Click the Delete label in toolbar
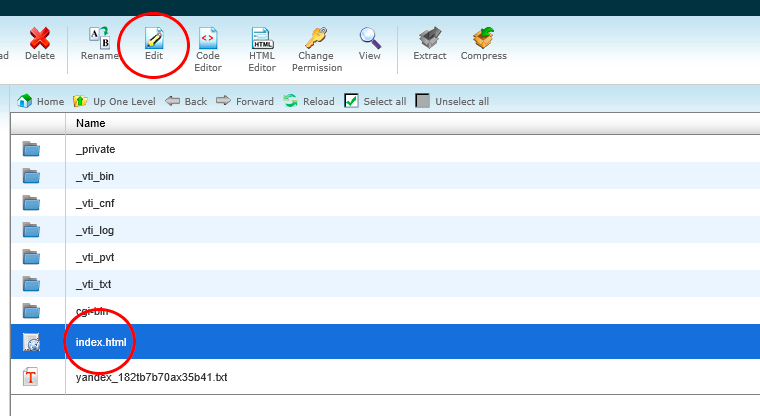The height and width of the screenshot is (416, 760). (40, 56)
